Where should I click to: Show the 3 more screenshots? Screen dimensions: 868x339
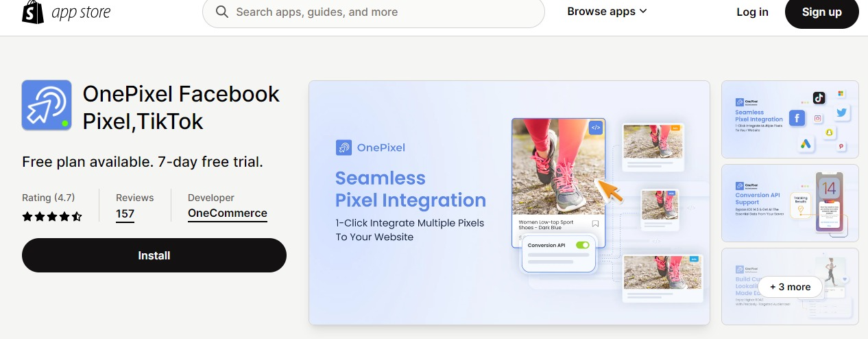click(790, 287)
